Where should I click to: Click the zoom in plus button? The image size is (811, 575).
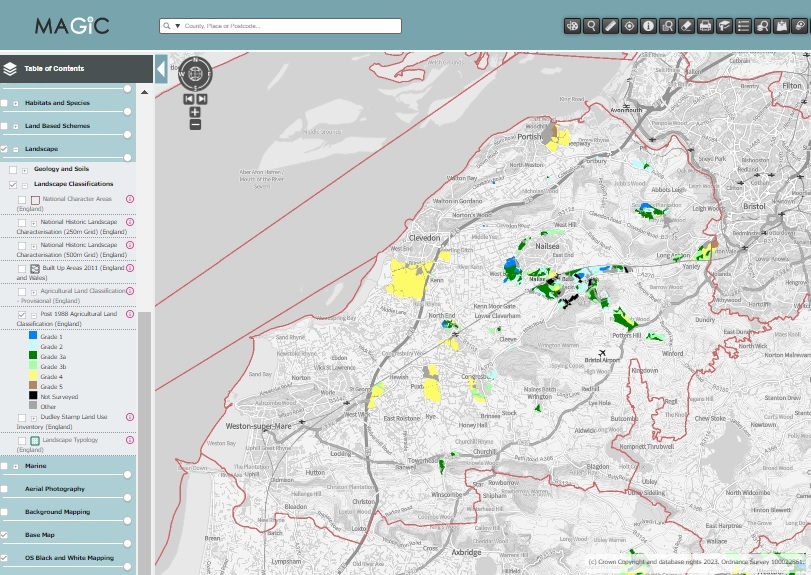(x=195, y=112)
